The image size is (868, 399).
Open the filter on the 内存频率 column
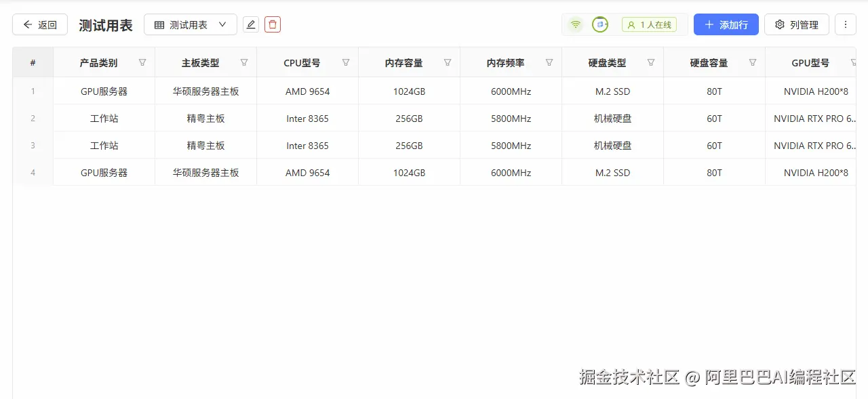[x=549, y=62]
